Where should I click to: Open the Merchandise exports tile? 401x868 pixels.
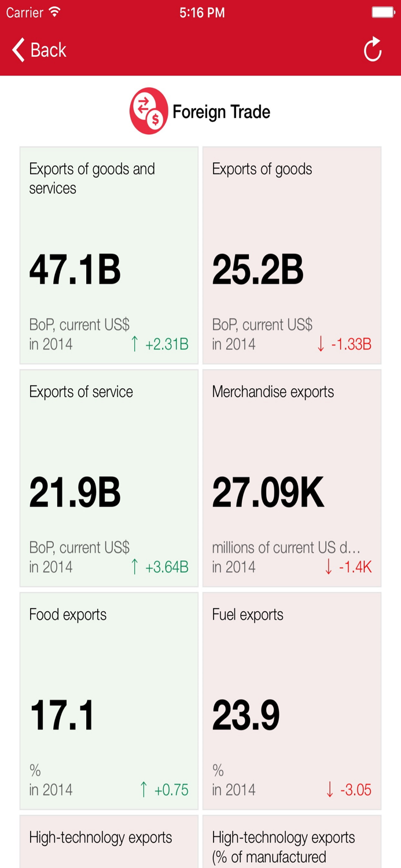coord(292,478)
